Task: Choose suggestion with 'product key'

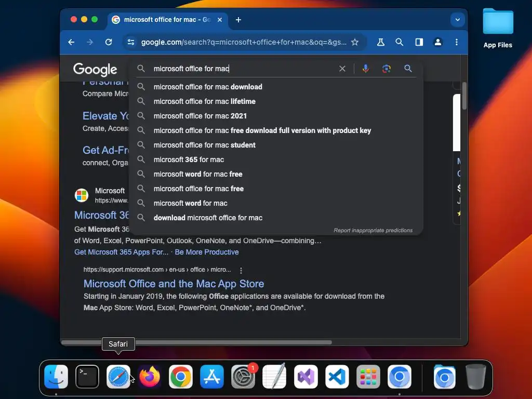Action: (276, 130)
